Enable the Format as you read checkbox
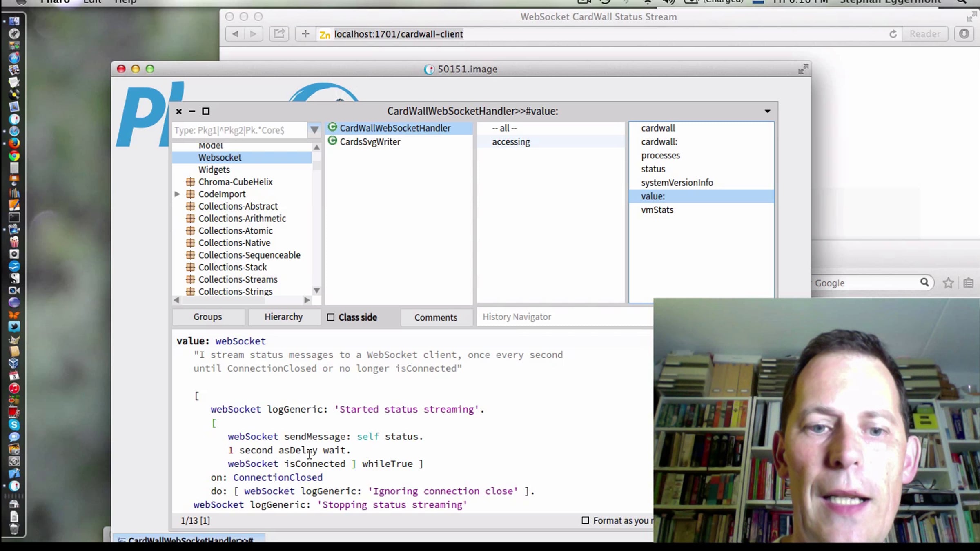The height and width of the screenshot is (551, 980). (x=585, y=520)
